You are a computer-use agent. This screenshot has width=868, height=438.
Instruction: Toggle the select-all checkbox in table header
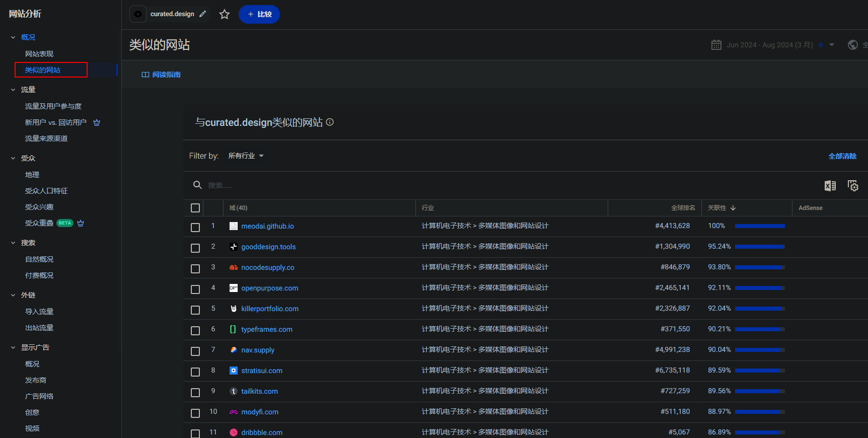(195, 208)
